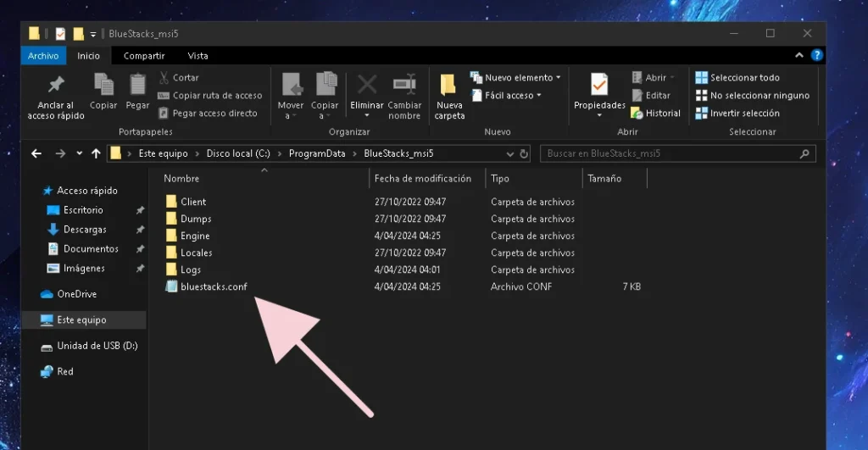The height and width of the screenshot is (450, 868).
Task: Switch to the Compartir ribbon tab
Action: coord(144,56)
